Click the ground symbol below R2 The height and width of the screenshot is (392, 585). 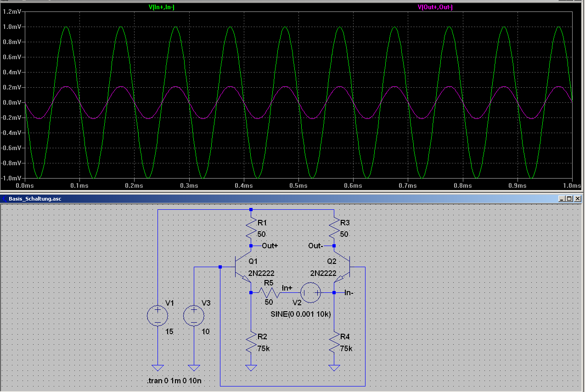[x=251, y=368]
